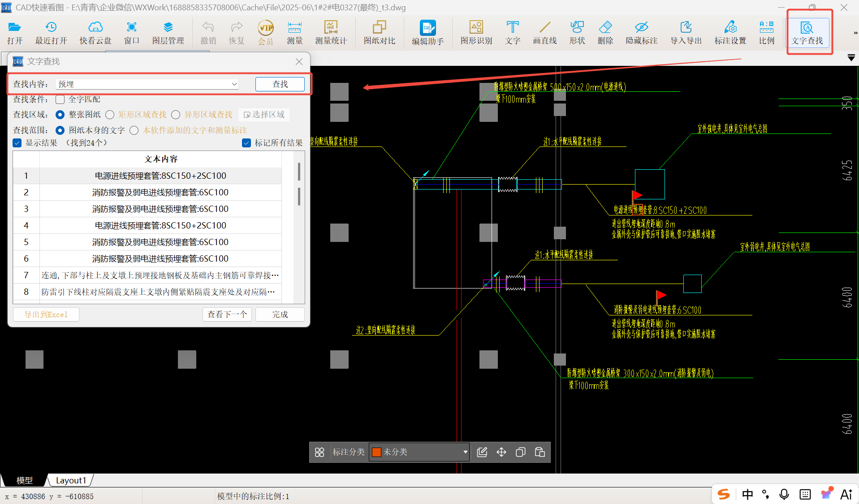Select the 画直线 draw line tool

point(544,32)
